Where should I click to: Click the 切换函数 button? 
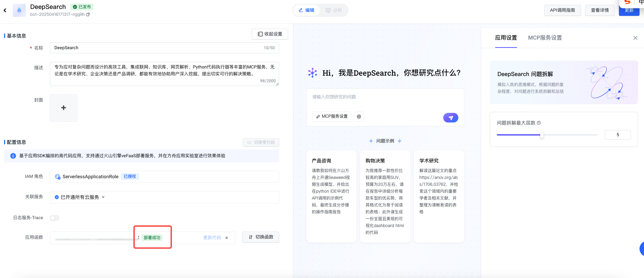tap(261, 237)
